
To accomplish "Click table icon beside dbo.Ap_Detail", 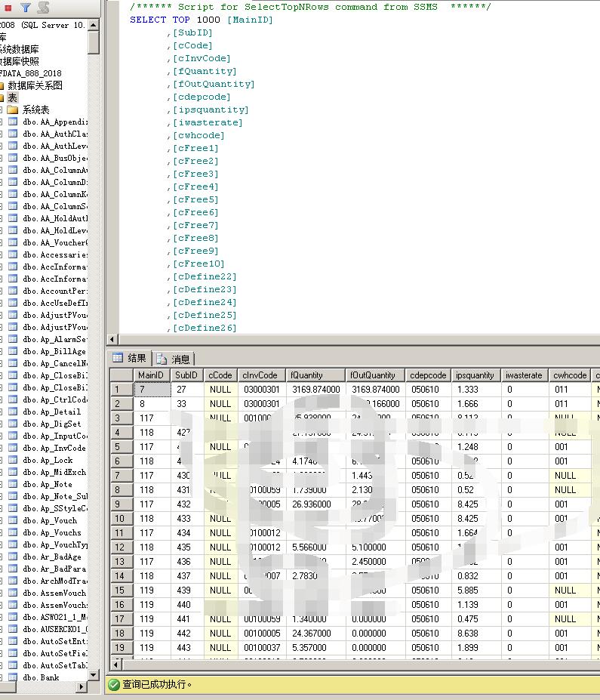I will coord(13,411).
